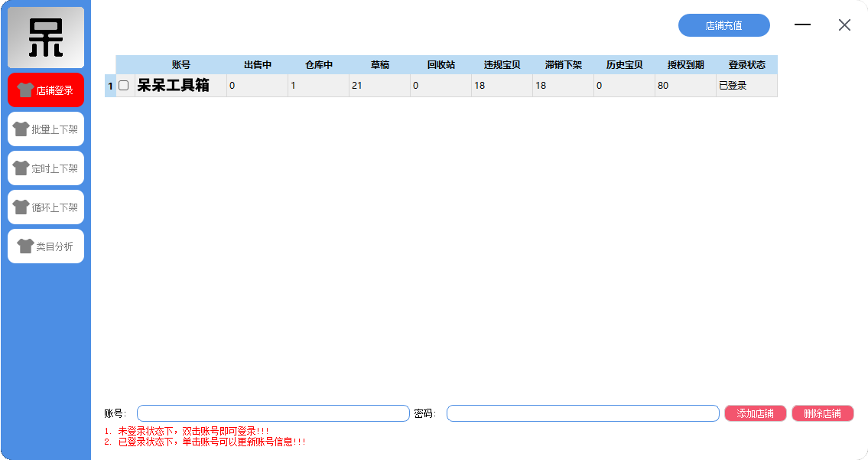The image size is (868, 460).
Task: Tick the checkbox for 呆呆工具箱 row
Action: [x=124, y=86]
